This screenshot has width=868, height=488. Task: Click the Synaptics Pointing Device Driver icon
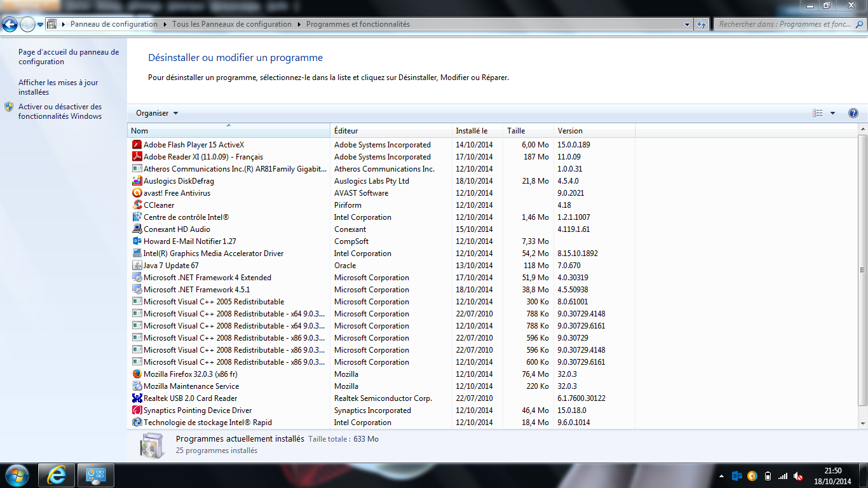(137, 410)
